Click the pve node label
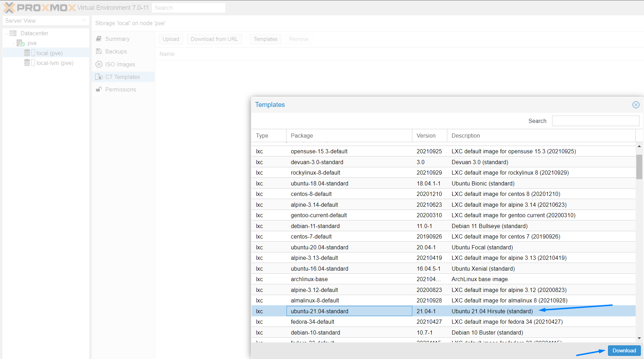This screenshot has height=359, width=644. (32, 43)
